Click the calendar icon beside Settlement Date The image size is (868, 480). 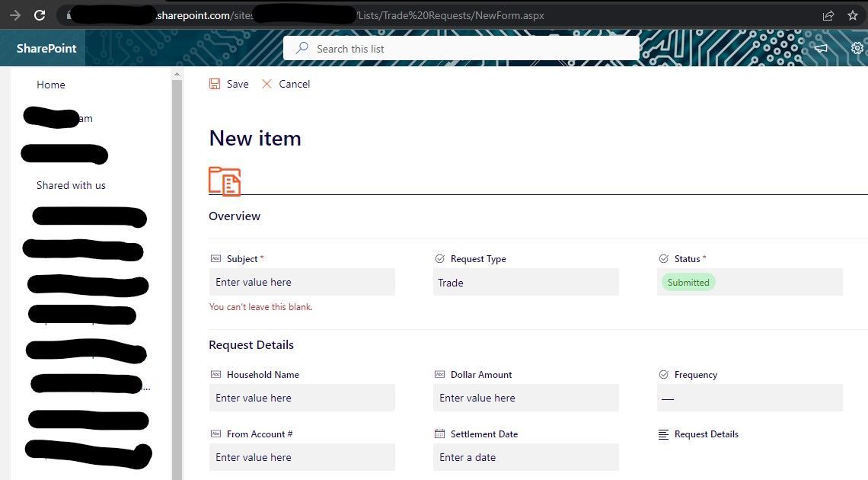[x=439, y=434]
